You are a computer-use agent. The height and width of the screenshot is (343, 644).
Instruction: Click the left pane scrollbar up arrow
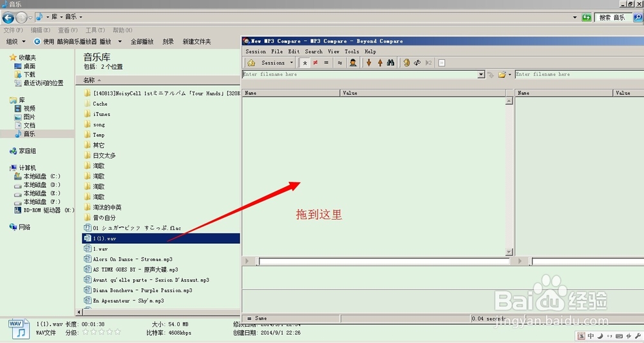(509, 101)
